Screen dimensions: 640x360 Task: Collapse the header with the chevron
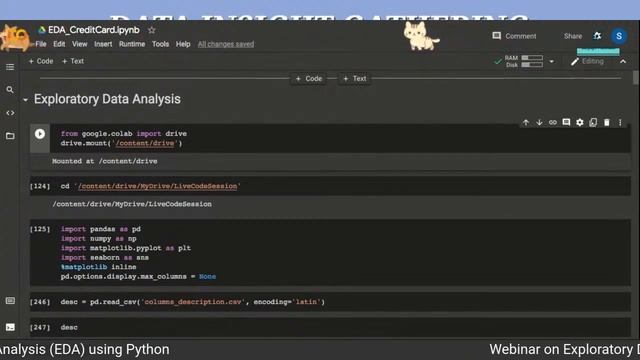(x=623, y=62)
